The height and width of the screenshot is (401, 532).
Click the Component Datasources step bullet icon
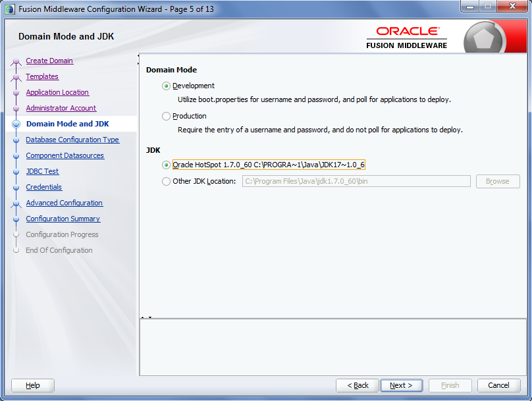click(x=16, y=156)
